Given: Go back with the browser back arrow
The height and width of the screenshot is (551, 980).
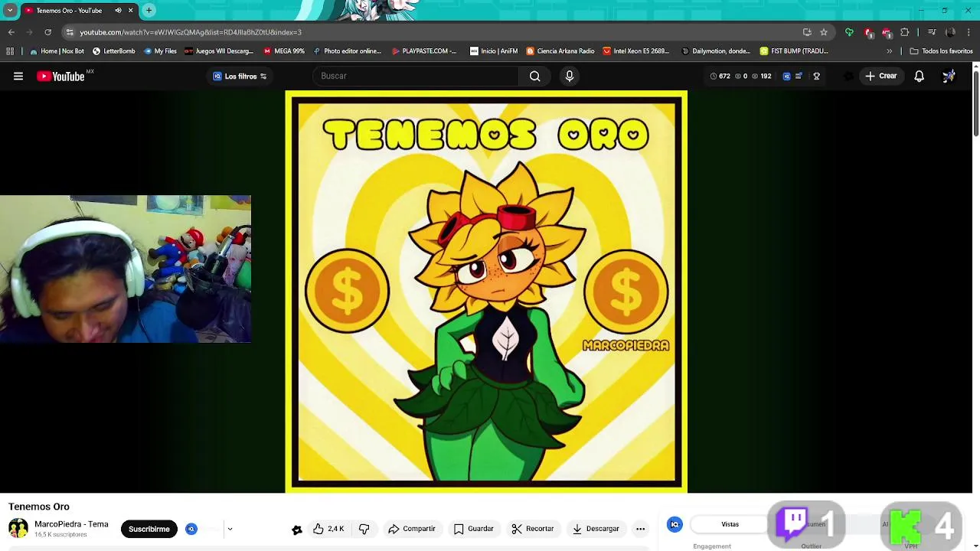Looking at the screenshot, I should pyautogui.click(x=11, y=32).
